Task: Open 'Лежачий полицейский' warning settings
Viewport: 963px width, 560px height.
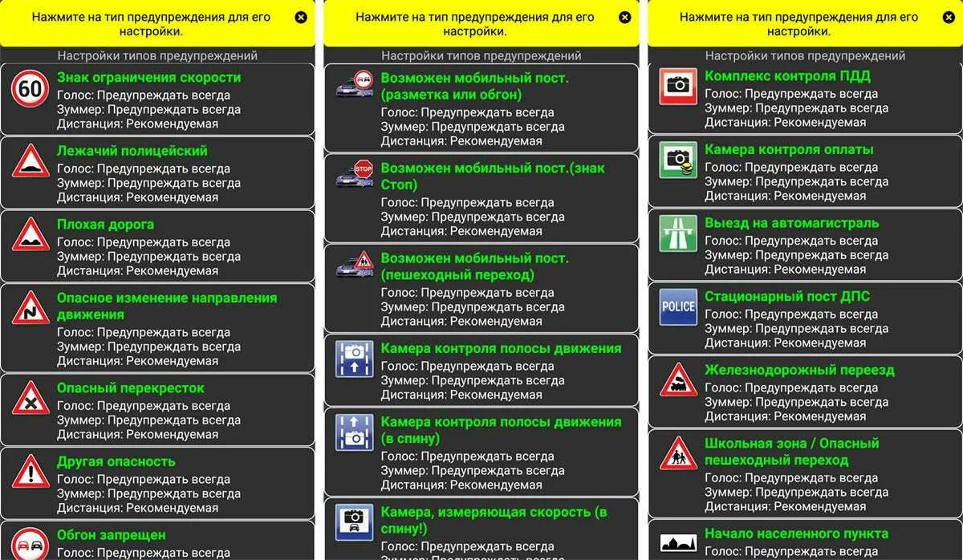Action: tap(157, 172)
